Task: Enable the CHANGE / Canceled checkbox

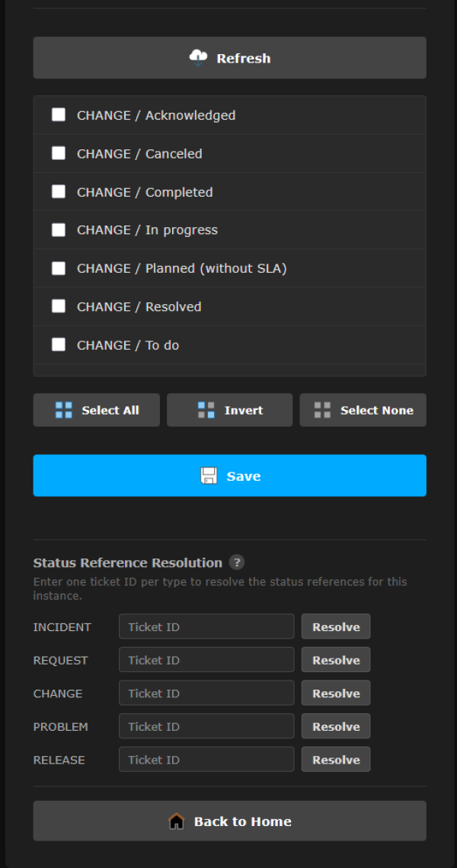Action: coord(59,153)
